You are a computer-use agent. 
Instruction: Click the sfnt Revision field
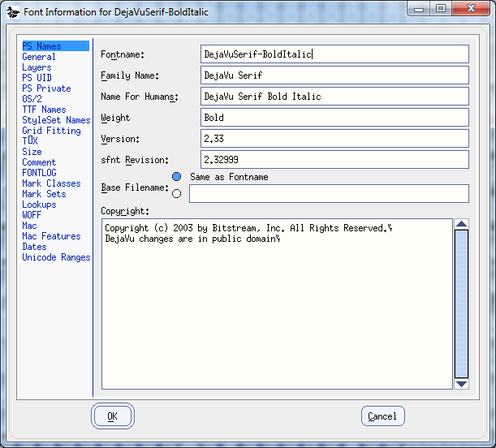pyautogui.click(x=334, y=160)
